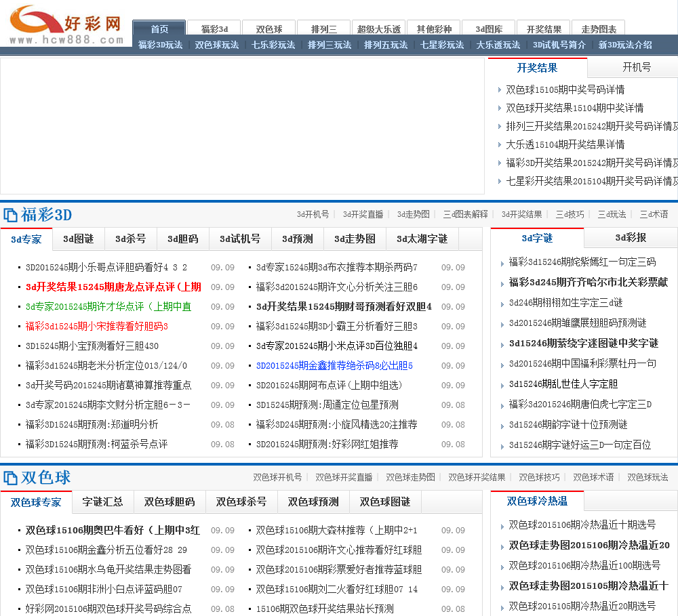Open 双色球开奖结果15104期中奖详情 link

point(575,108)
